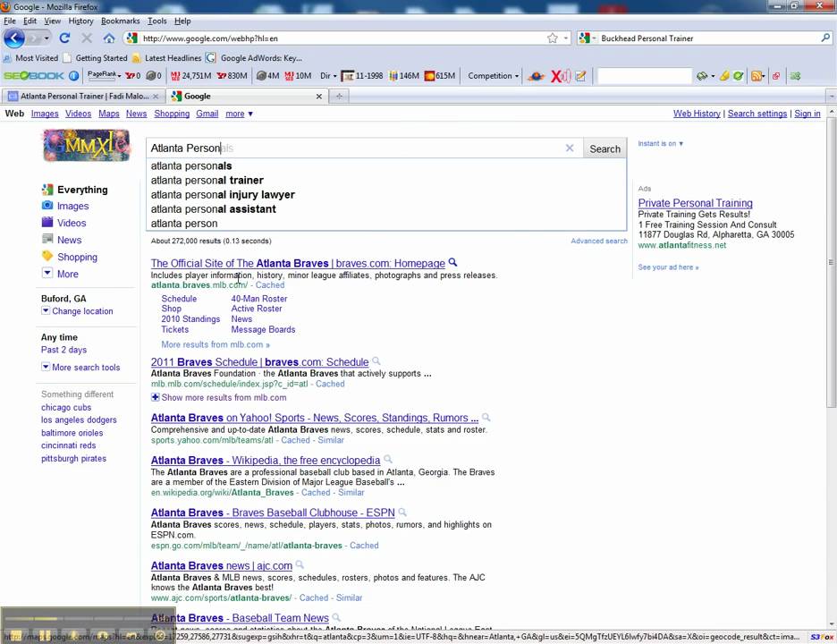Screen dimensions: 837x644
Task: Open the 40-Man Roster sitelink
Action: click(x=259, y=299)
